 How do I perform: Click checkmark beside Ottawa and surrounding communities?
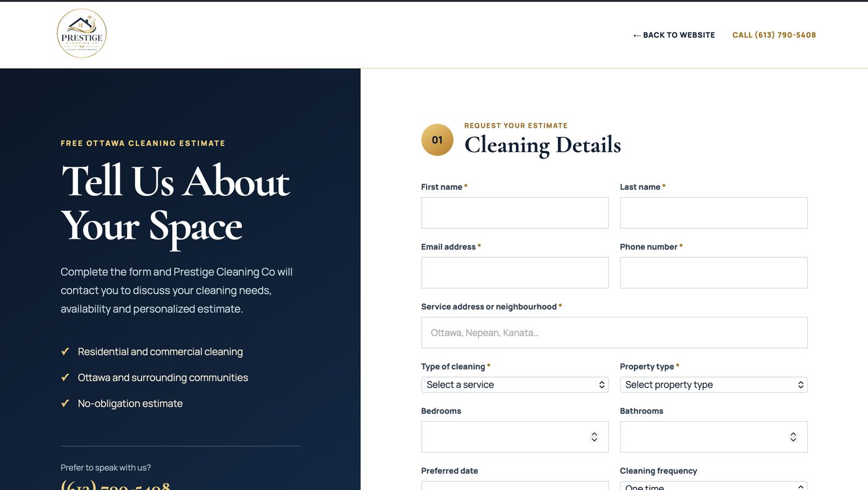tap(65, 378)
